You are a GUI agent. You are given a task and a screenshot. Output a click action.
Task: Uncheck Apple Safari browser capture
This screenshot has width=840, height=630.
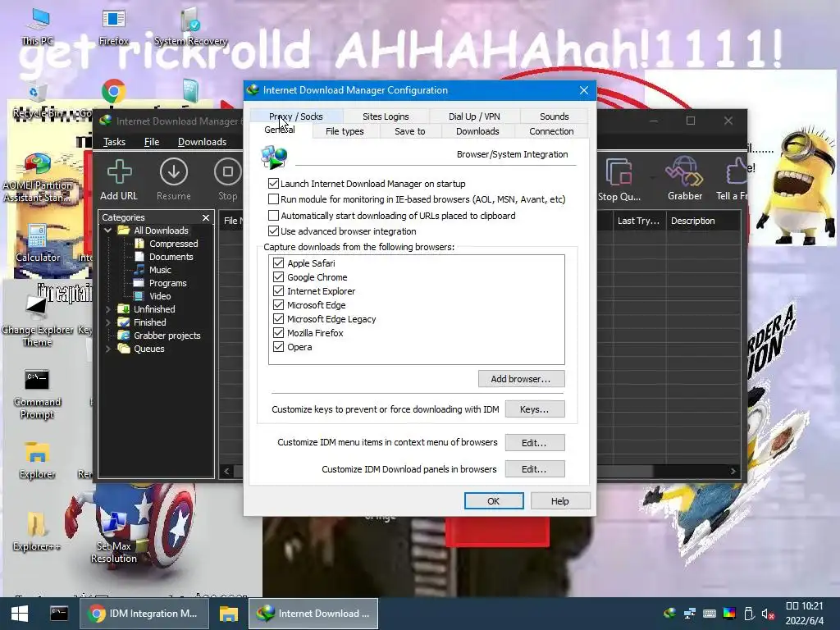[x=278, y=262]
